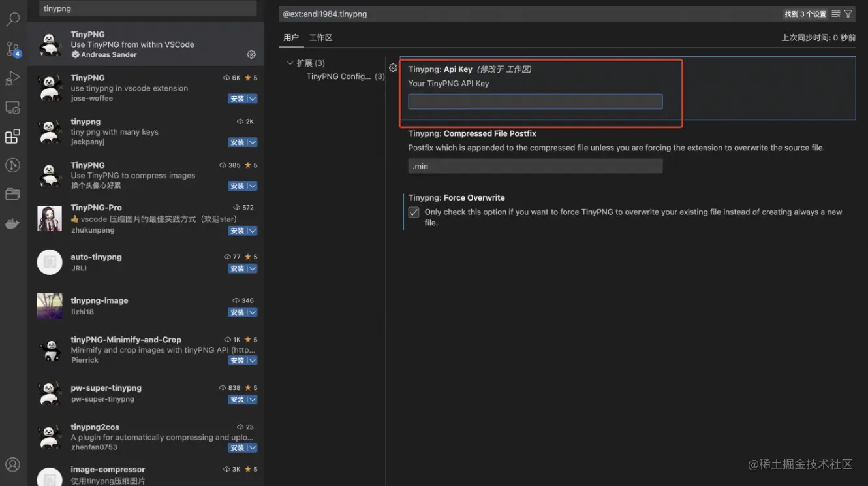Select the 'Tinypng: Compressed File Postfix' title
868x486 pixels.
[473, 133]
